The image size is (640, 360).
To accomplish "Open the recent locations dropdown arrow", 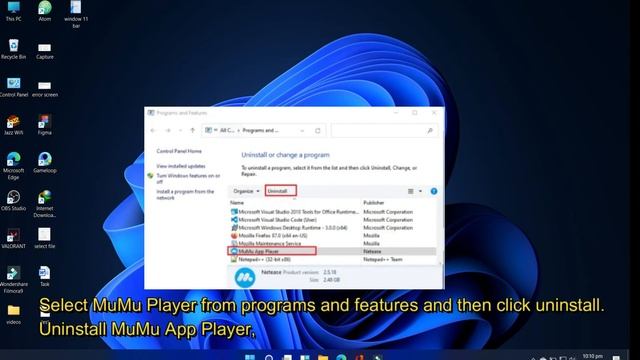I will pos(180,131).
